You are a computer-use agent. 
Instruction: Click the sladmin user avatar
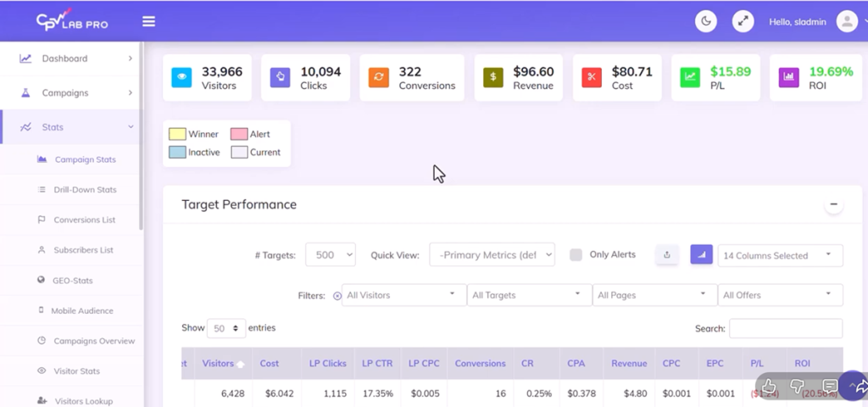(847, 21)
